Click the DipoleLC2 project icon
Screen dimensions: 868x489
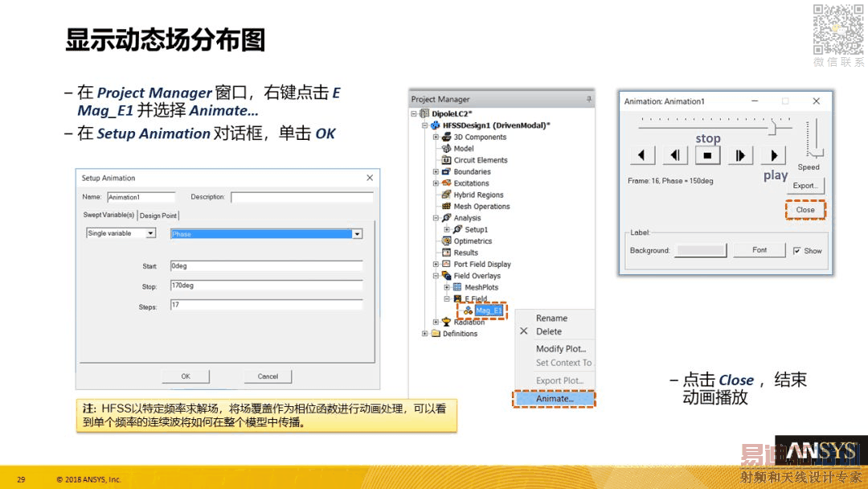pos(424,113)
